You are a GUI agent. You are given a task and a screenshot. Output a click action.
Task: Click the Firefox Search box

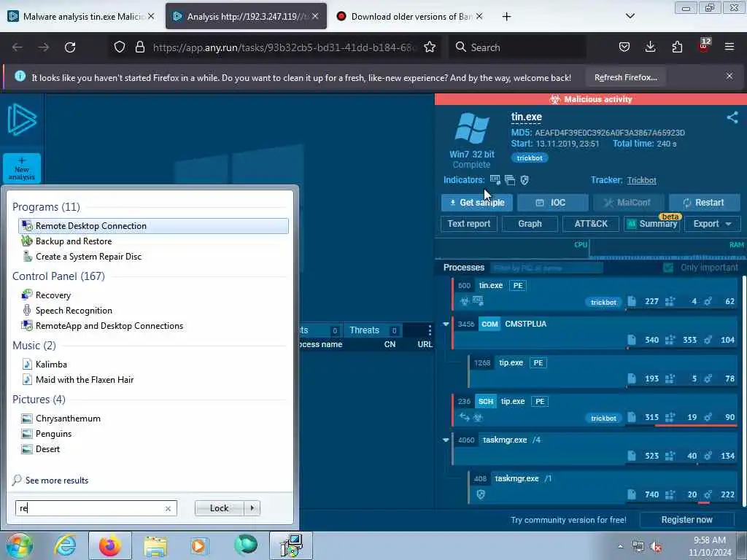click(517, 47)
